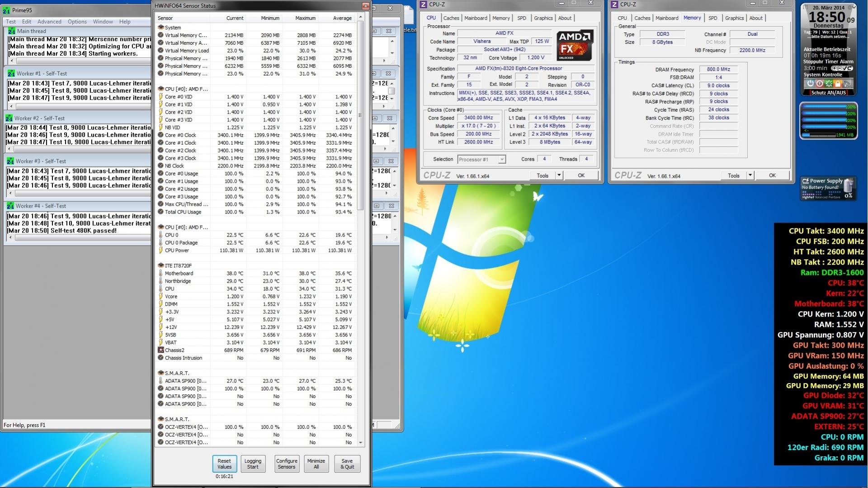Switch to SPD tab in right CPU-Z window
868x488 pixels.
coord(713,18)
